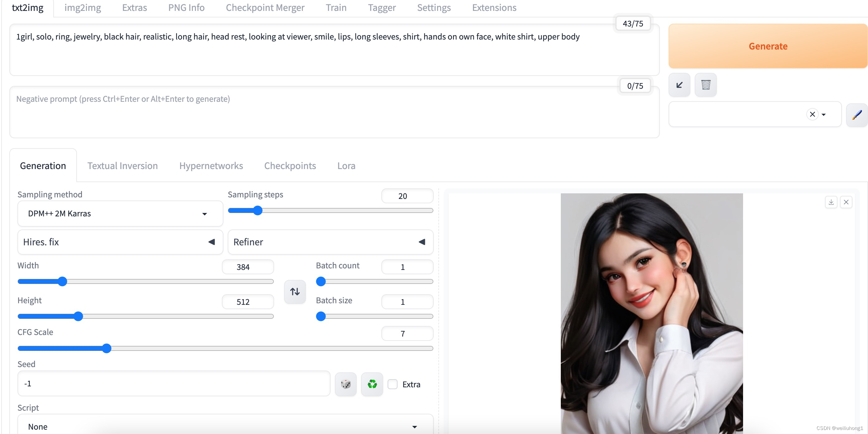Switch to the Lora tab
This screenshot has height=434, width=868.
346,165
